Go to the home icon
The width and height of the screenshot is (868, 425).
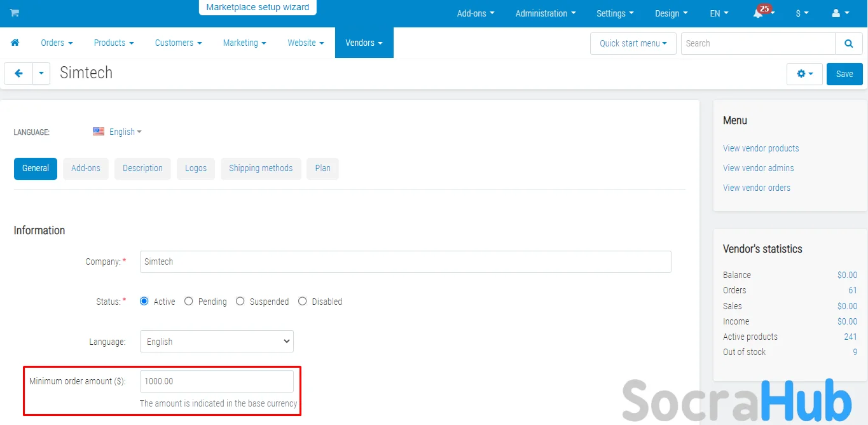pyautogui.click(x=15, y=43)
